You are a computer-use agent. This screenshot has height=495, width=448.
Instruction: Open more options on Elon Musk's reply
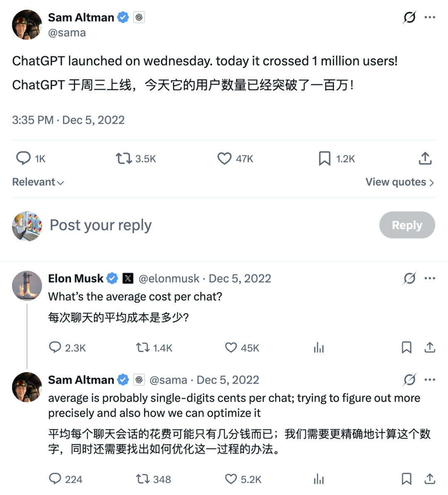coord(430,278)
